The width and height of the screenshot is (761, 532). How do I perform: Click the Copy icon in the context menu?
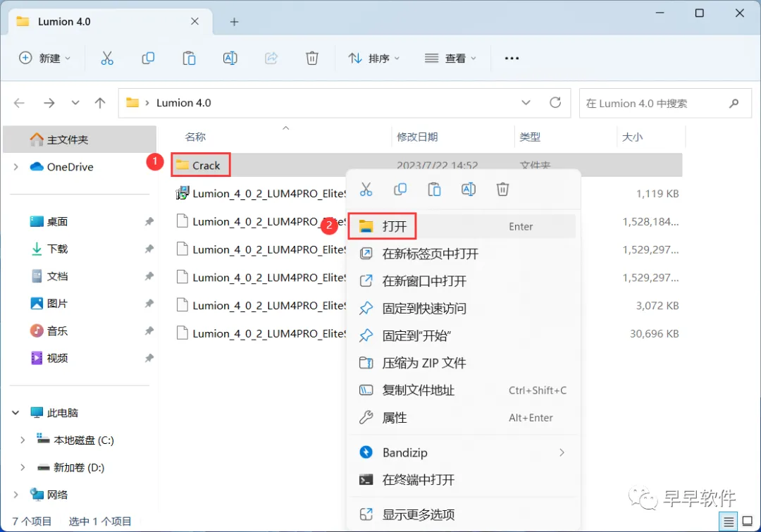coord(400,190)
